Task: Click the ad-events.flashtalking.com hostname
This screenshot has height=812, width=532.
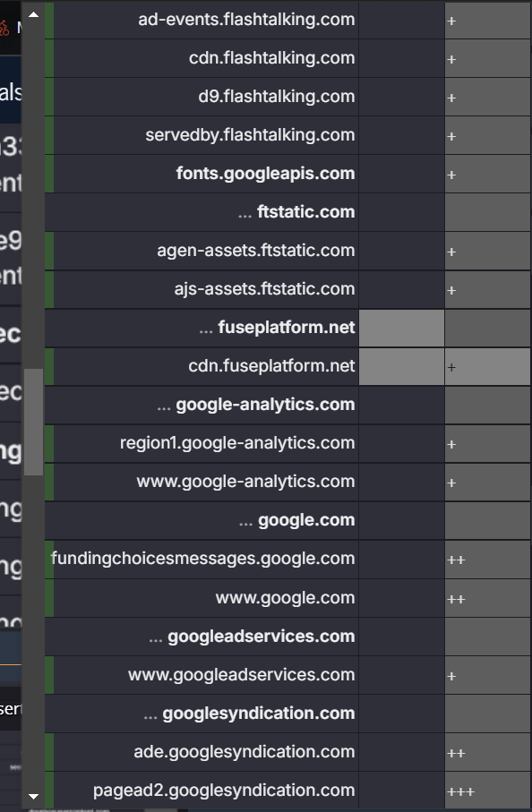Action: click(246, 20)
